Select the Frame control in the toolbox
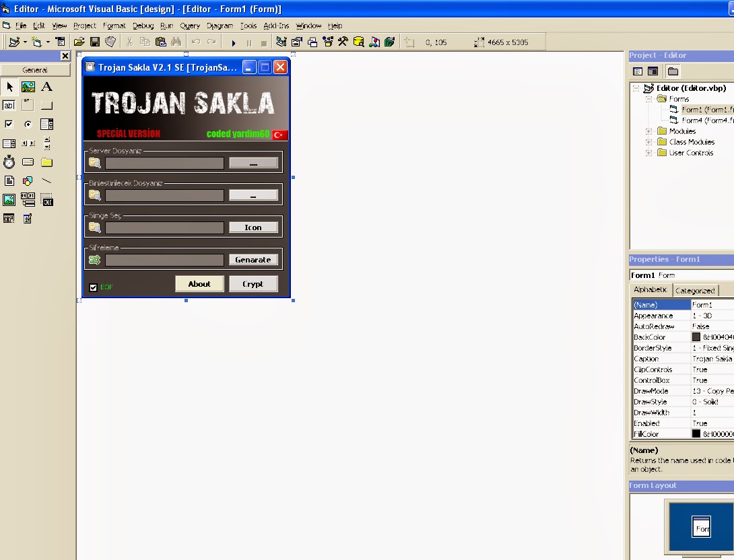The image size is (734, 560). tap(28, 105)
